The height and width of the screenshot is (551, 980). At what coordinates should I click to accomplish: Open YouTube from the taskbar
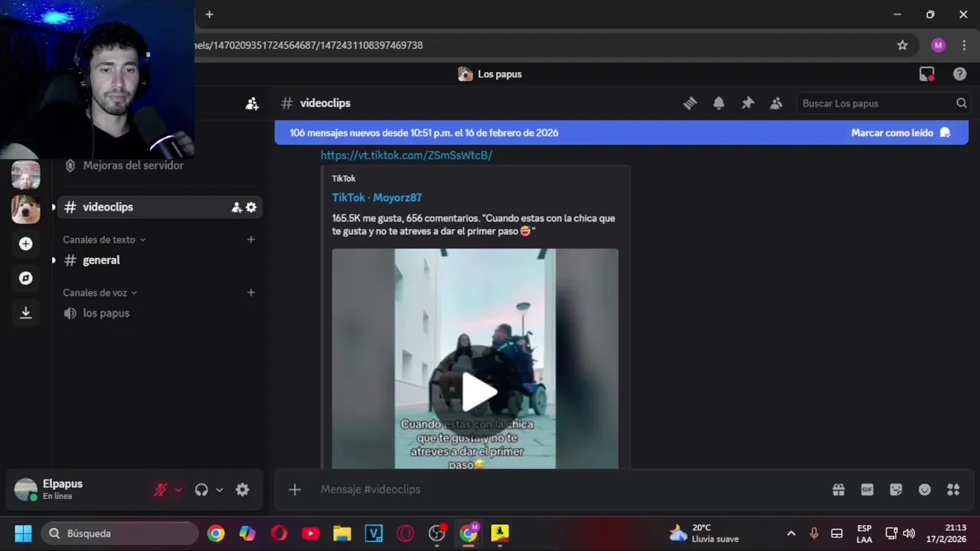pyautogui.click(x=310, y=533)
